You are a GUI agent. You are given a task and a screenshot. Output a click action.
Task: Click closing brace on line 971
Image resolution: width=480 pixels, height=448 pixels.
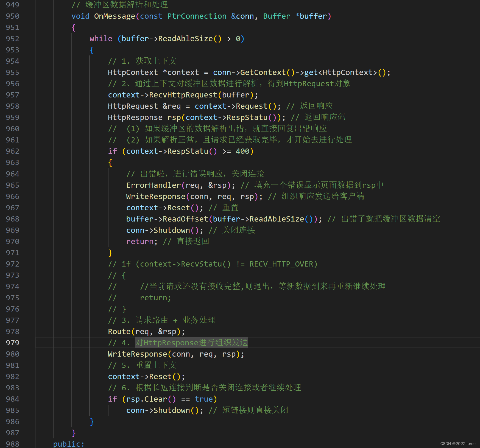(110, 253)
